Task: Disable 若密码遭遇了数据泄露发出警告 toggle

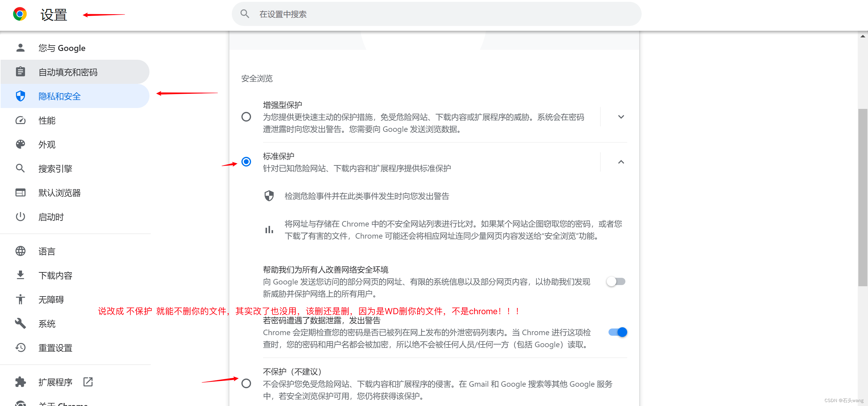Action: (x=616, y=332)
